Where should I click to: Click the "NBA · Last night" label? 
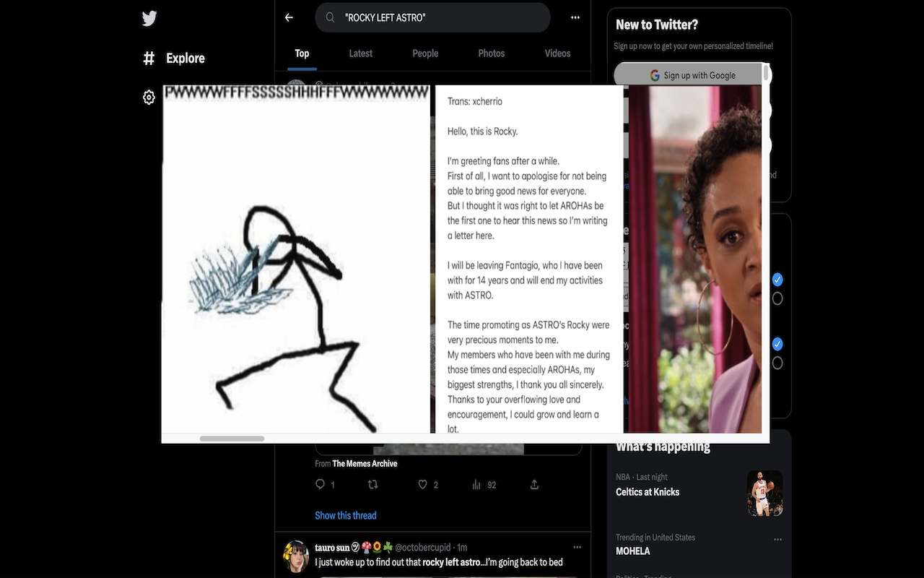[642, 478]
